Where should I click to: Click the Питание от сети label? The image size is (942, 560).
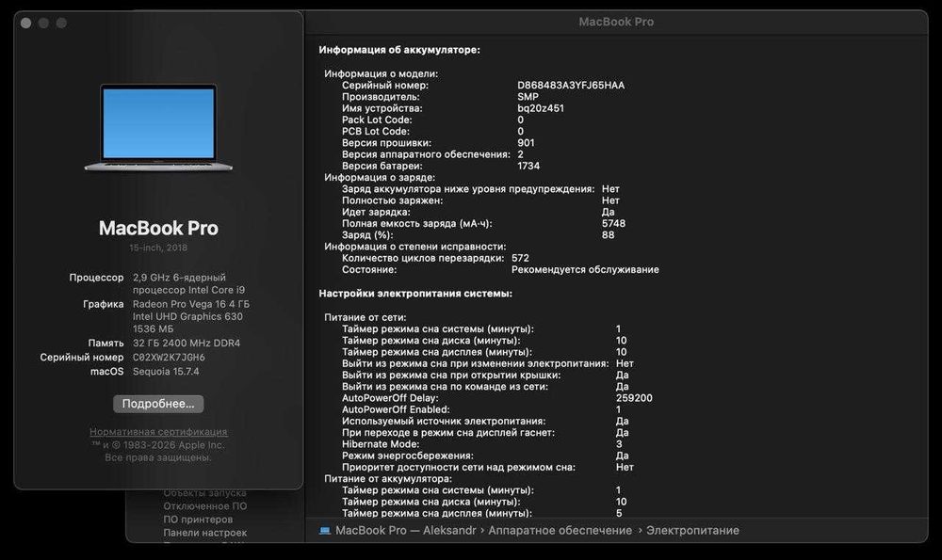[365, 317]
